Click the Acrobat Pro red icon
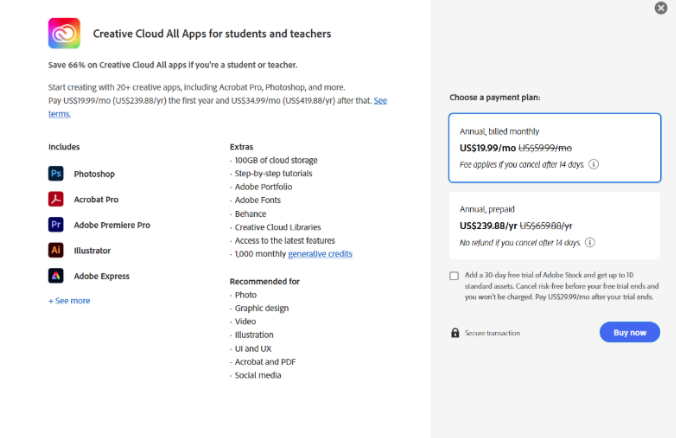The height and width of the screenshot is (438, 676). point(56,199)
